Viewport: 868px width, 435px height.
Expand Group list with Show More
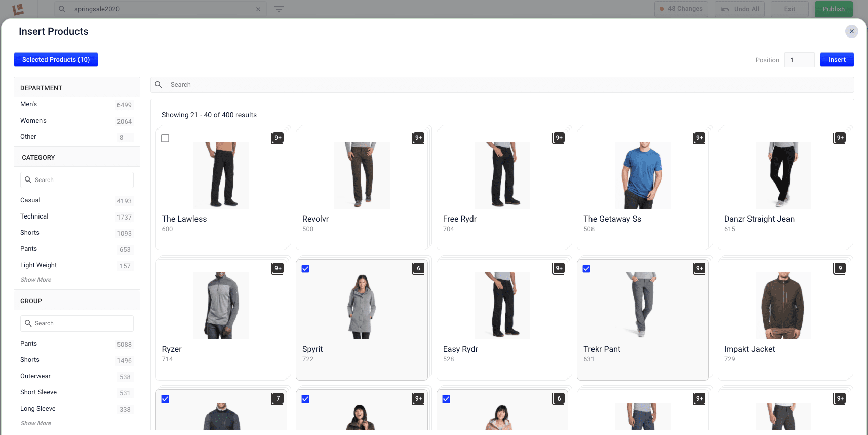point(36,423)
